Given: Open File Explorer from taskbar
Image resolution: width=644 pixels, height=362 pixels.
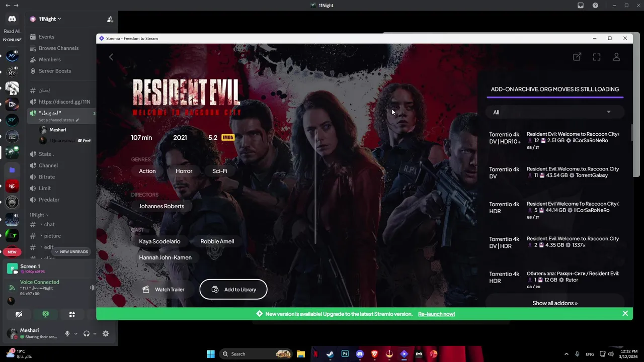Looking at the screenshot, I should point(301,354).
